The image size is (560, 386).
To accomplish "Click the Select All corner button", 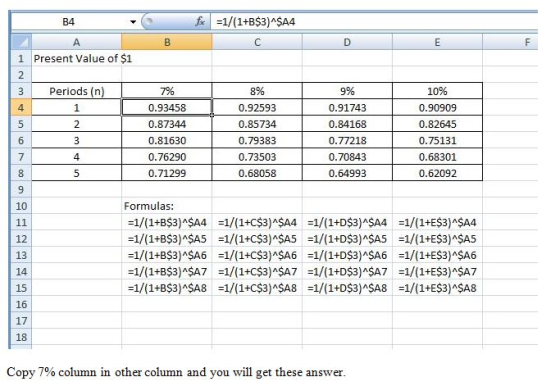I will pyautogui.click(x=21, y=42).
